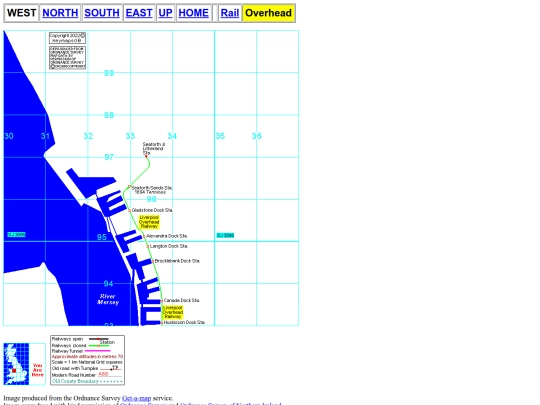The width and height of the screenshot is (540, 405).
Task: Click the upper Liverpool Overhead Railway yellow label
Action: point(149,222)
